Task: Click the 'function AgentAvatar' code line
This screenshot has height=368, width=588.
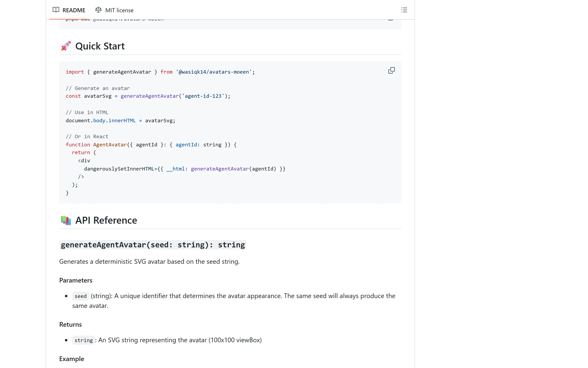Action: pos(151,145)
